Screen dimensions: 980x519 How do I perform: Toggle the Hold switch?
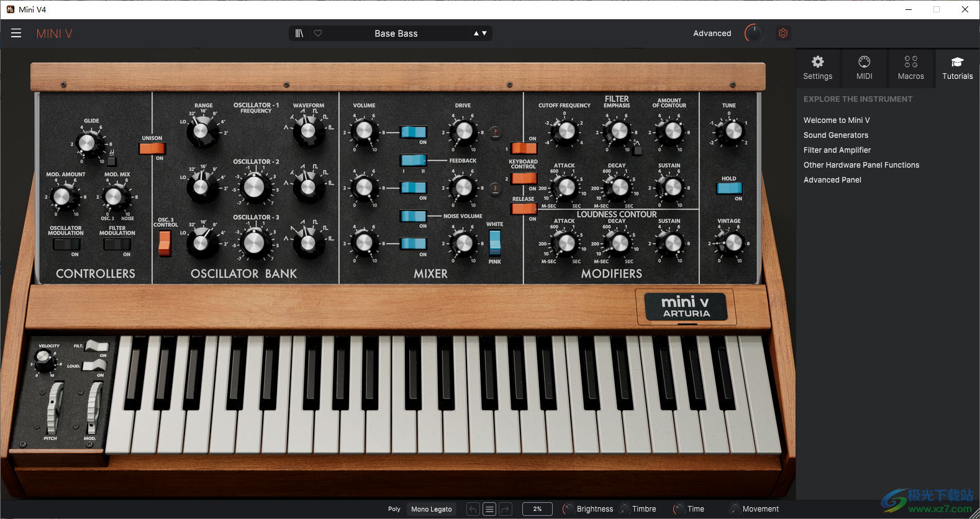point(729,188)
